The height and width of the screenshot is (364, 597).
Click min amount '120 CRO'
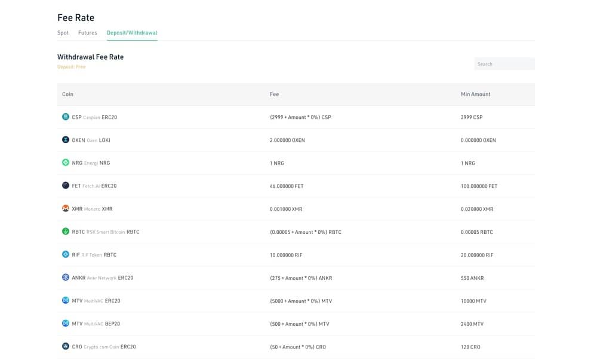(470, 347)
